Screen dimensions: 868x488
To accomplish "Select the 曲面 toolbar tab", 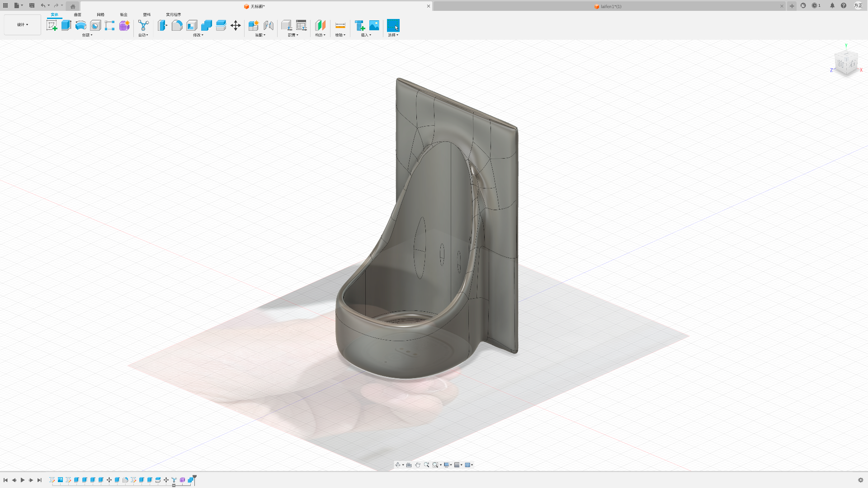I will [78, 14].
